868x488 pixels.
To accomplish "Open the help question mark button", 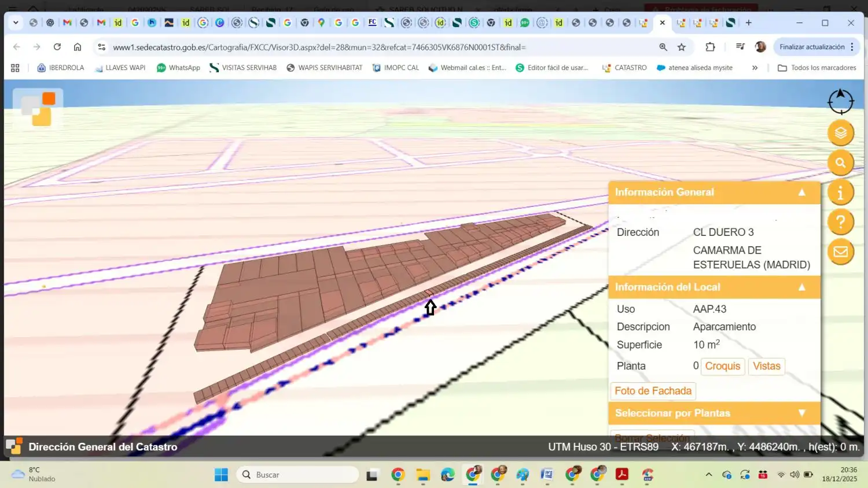I will (x=841, y=222).
